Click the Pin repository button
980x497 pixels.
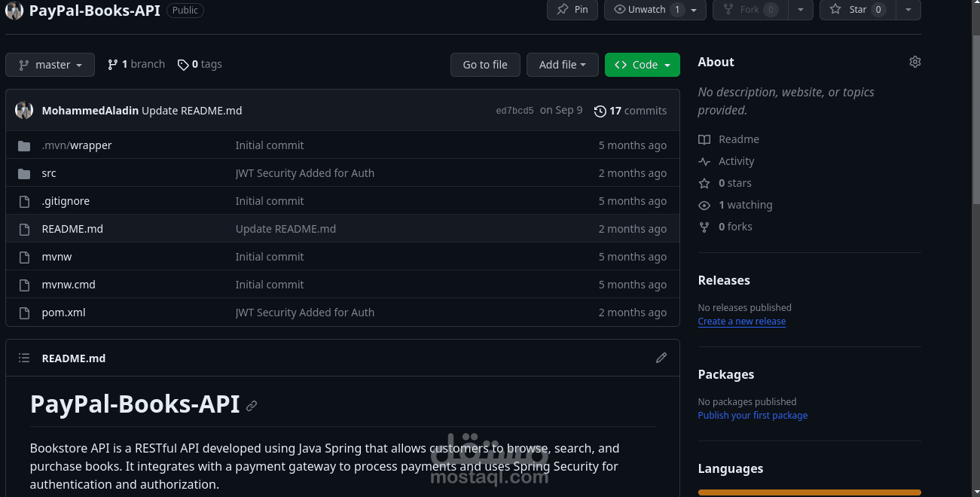pos(572,10)
